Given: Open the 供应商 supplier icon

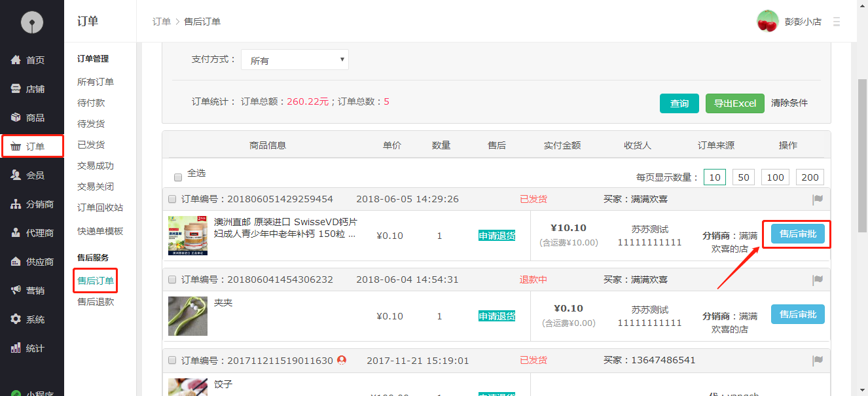Looking at the screenshot, I should click(x=16, y=262).
